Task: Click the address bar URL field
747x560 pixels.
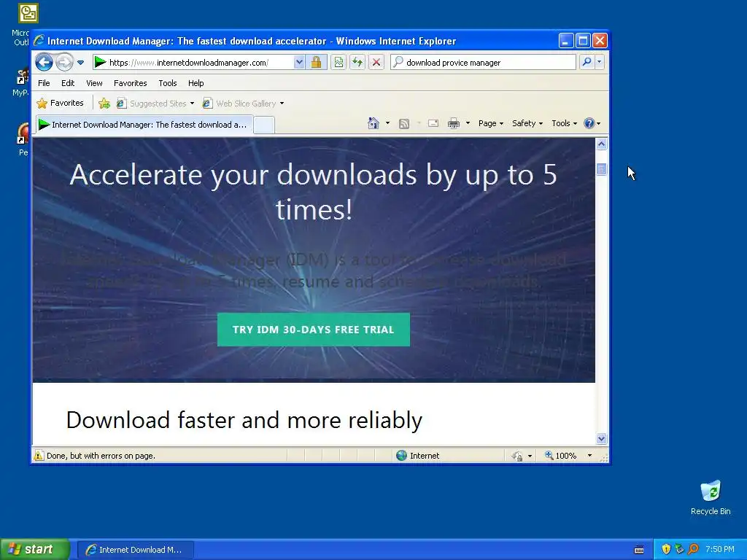Action: pos(193,63)
